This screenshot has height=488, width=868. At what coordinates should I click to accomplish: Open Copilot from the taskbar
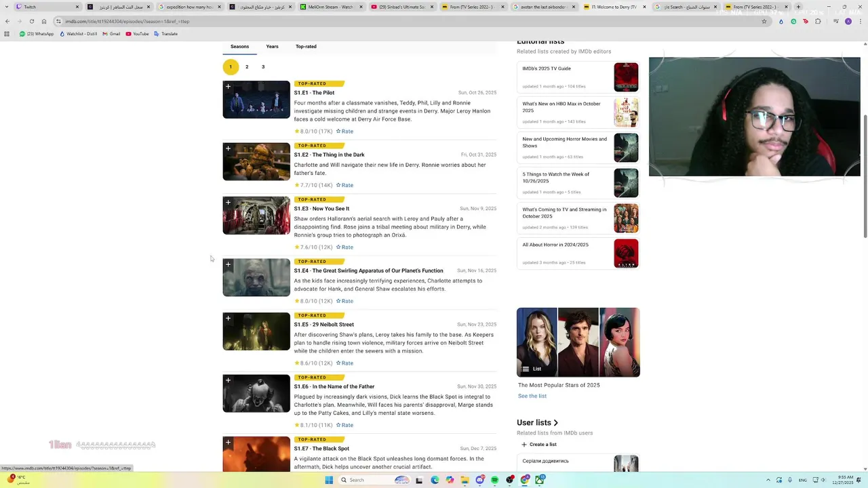tap(450, 480)
